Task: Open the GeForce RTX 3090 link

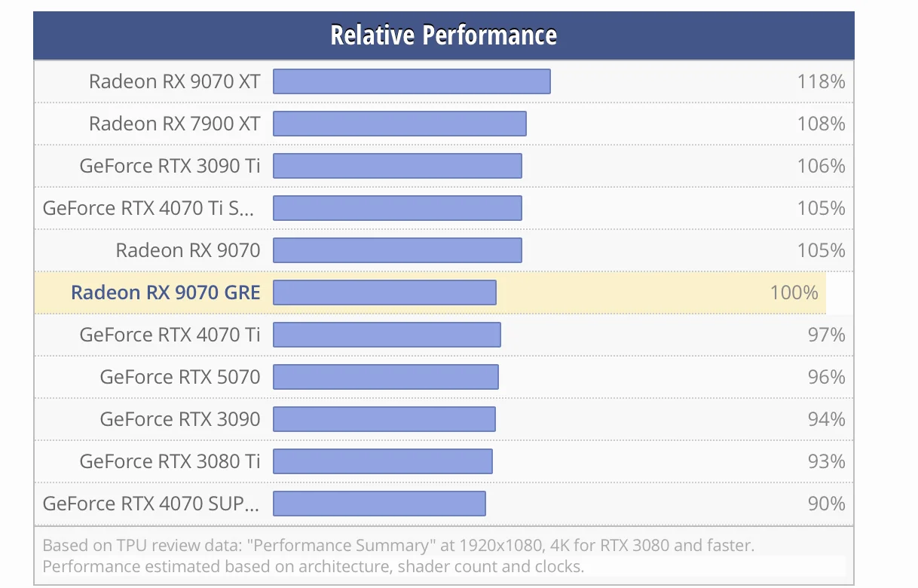Action: (x=179, y=419)
